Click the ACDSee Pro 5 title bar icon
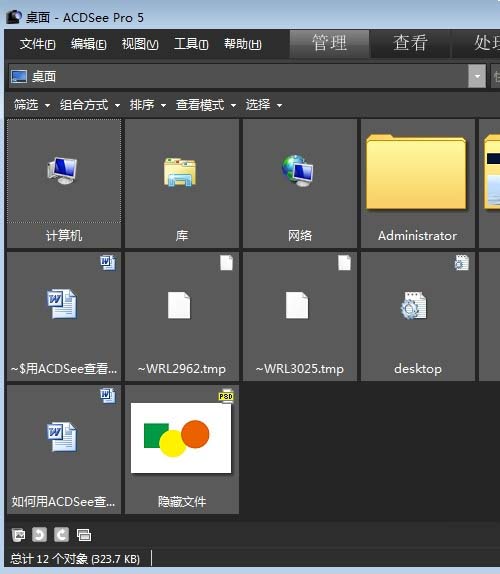The height and width of the screenshot is (574, 500). 14,17
